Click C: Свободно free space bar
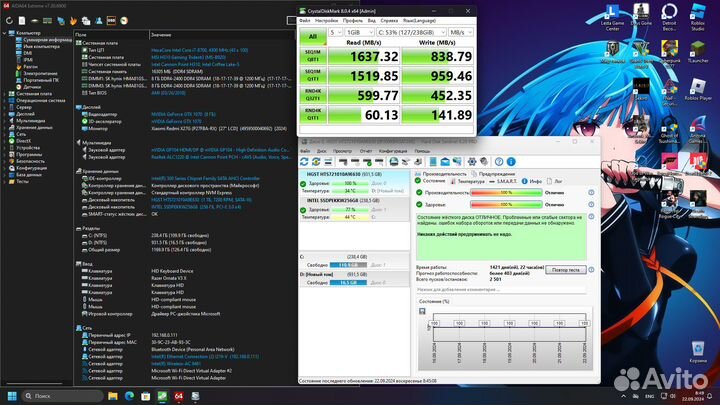The height and width of the screenshot is (405, 720). [x=349, y=265]
